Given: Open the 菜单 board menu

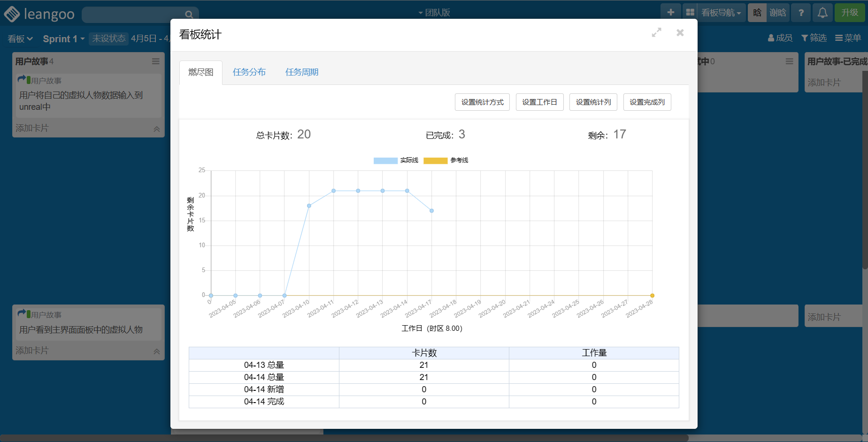Looking at the screenshot, I should click(x=848, y=38).
